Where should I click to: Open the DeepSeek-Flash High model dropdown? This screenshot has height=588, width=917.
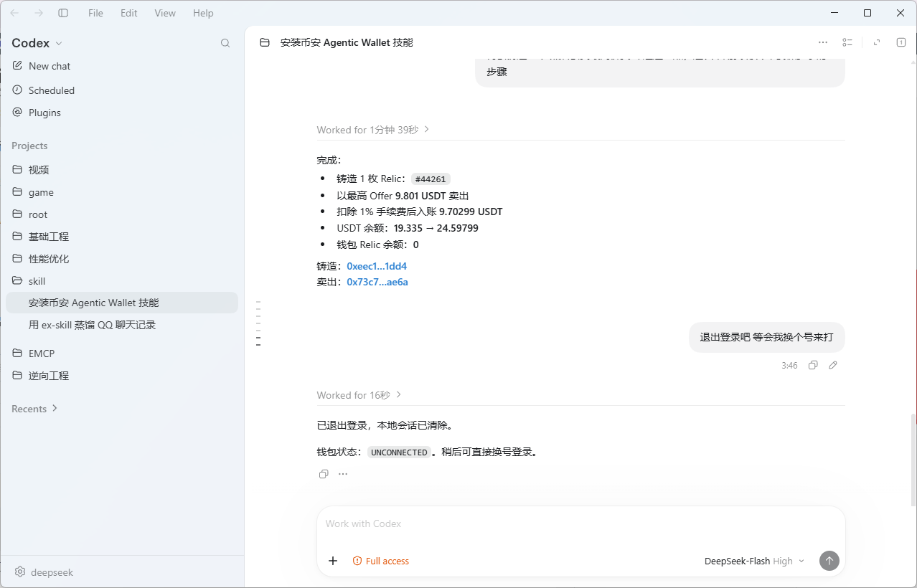coord(754,561)
